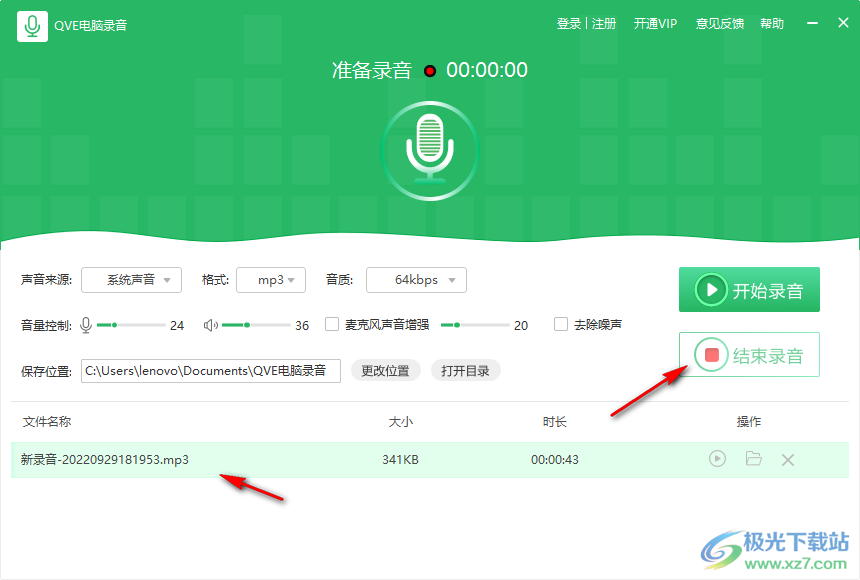Open the mp3 format dropdown

(x=271, y=280)
